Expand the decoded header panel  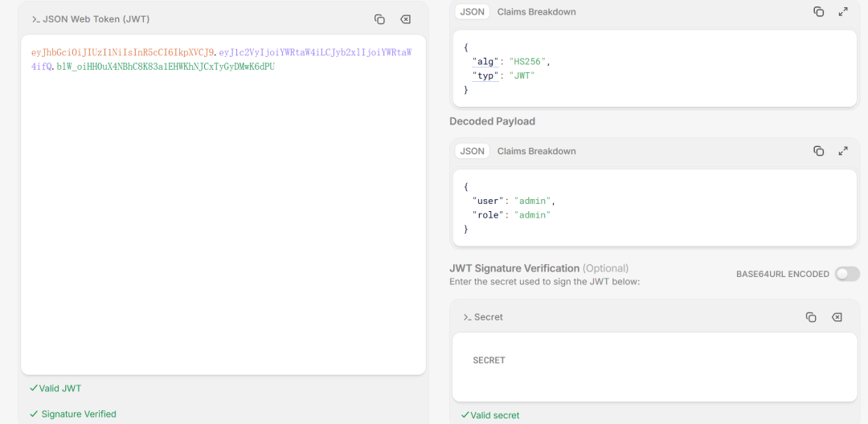[843, 12]
